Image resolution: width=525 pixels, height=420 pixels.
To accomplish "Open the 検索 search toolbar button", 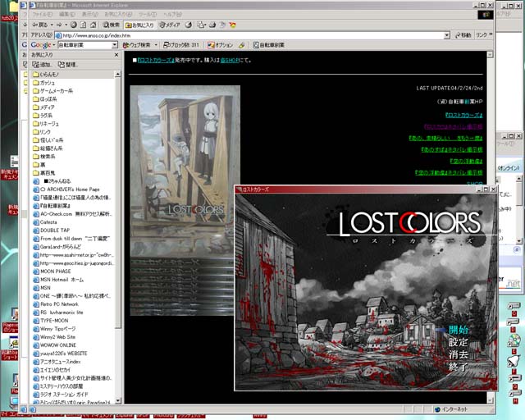I will [112, 25].
